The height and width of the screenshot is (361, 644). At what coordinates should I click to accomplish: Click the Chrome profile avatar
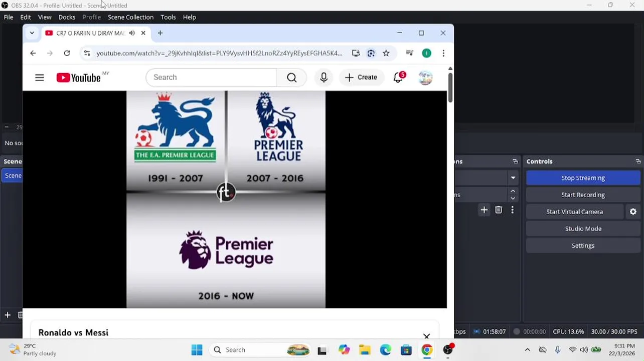[x=426, y=53]
